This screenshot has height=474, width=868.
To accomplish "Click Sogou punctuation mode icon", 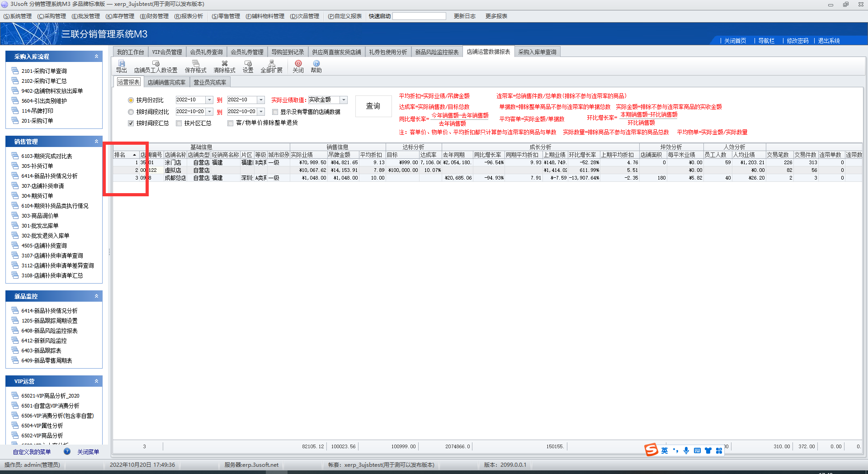I will pos(675,450).
